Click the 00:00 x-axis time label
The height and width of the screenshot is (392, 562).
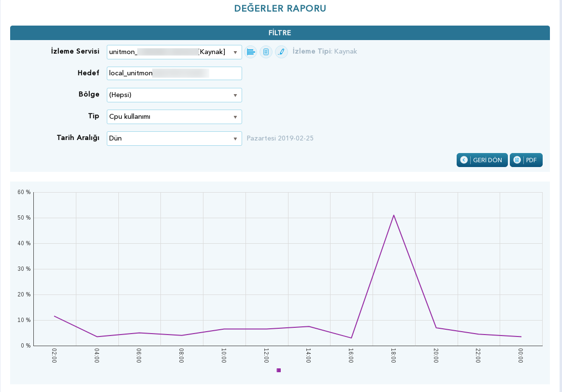point(521,355)
